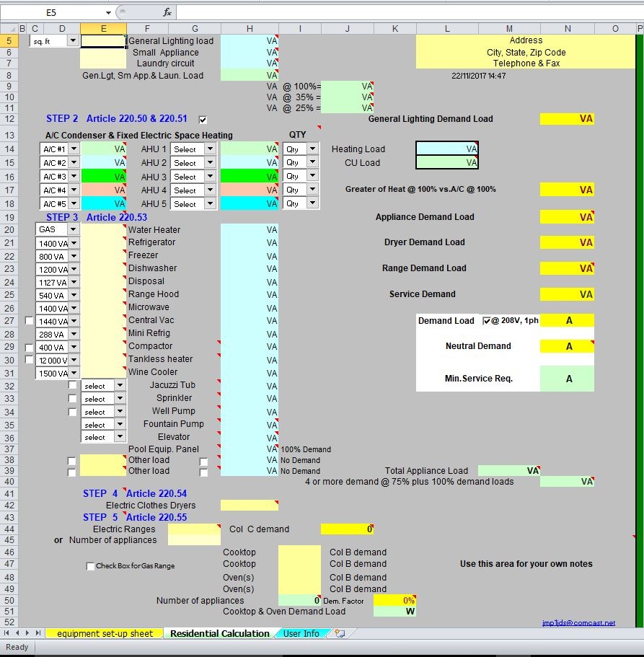Viewport: 644px width, 657px height.
Task: Select column H header
Action: click(x=250, y=28)
